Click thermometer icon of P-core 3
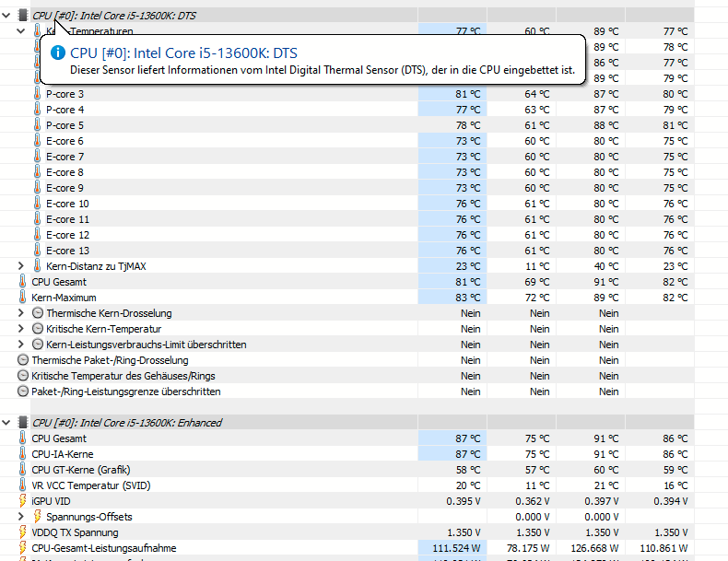Viewport: 728px width, 561px height. point(37,94)
